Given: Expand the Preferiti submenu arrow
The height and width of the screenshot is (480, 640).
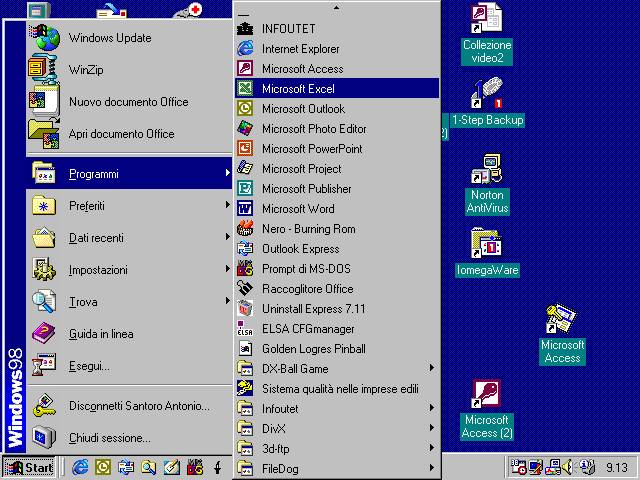Looking at the screenshot, I should 227,204.
